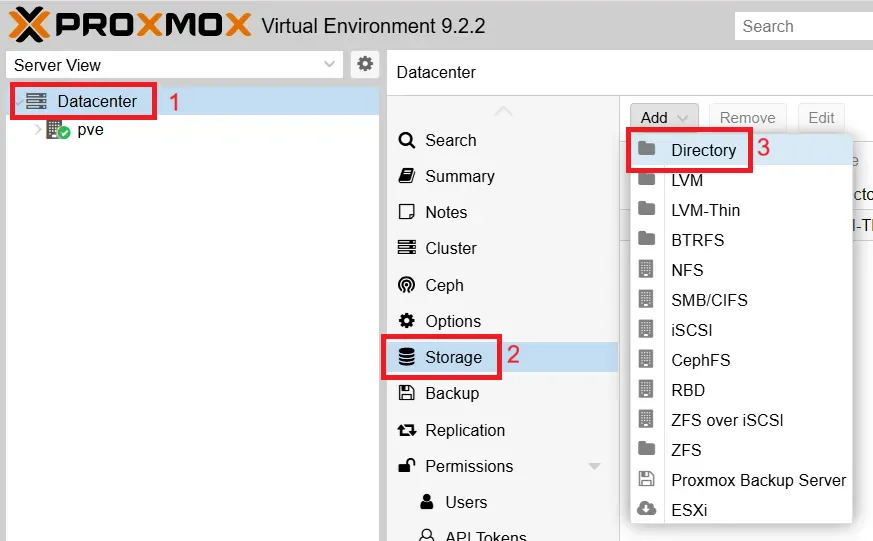
Task: Click the Replication arrows icon
Action: pos(406,430)
